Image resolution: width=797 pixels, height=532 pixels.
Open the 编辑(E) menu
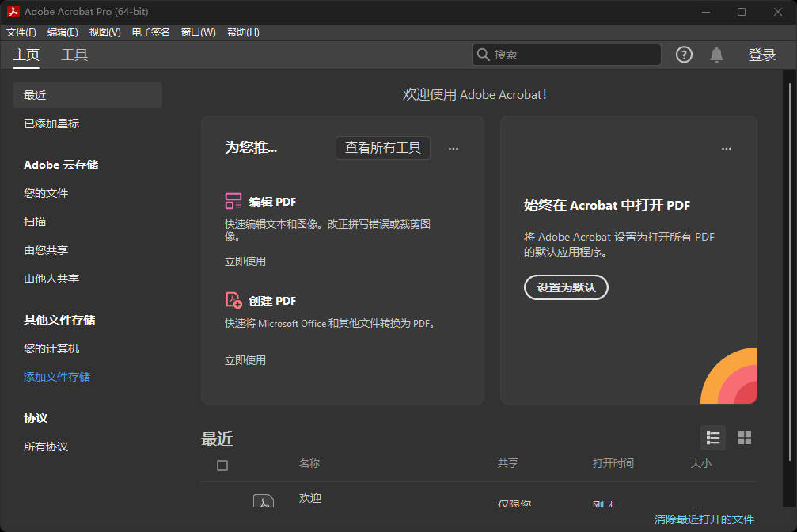coord(63,32)
